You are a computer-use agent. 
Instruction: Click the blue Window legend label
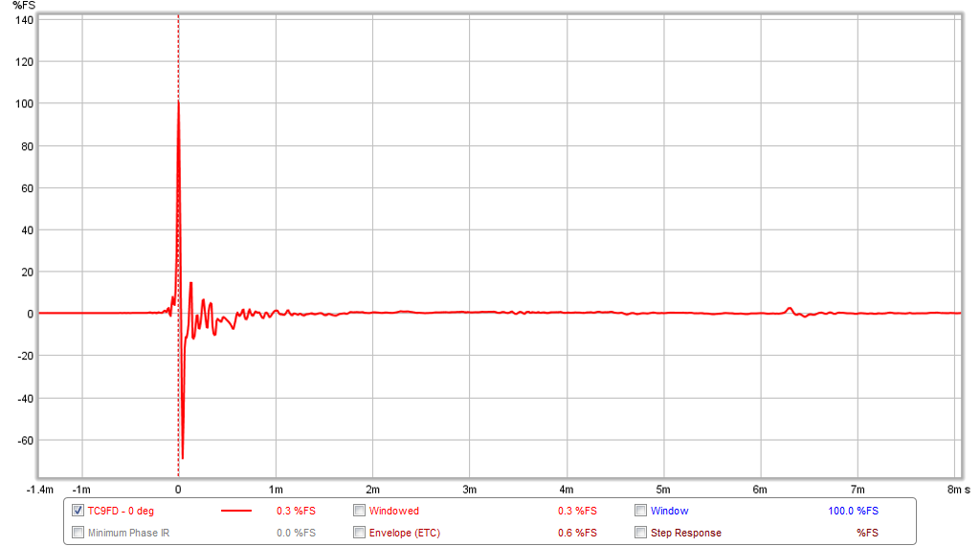click(669, 511)
